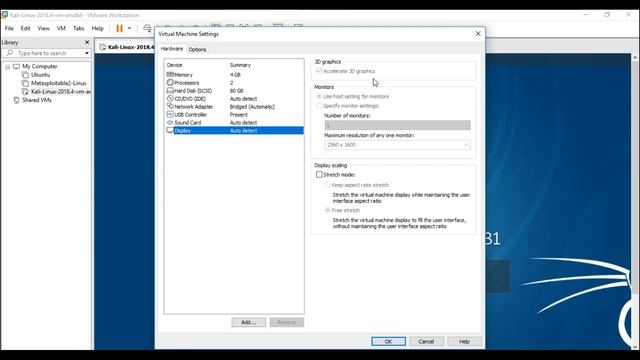
Task: Open the VM menu
Action: tap(61, 28)
